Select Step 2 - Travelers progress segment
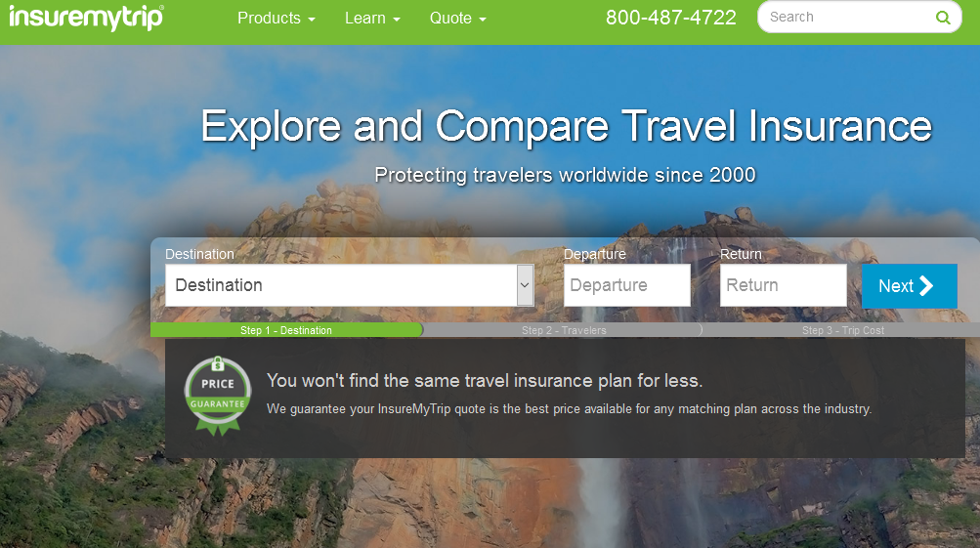 (564, 330)
